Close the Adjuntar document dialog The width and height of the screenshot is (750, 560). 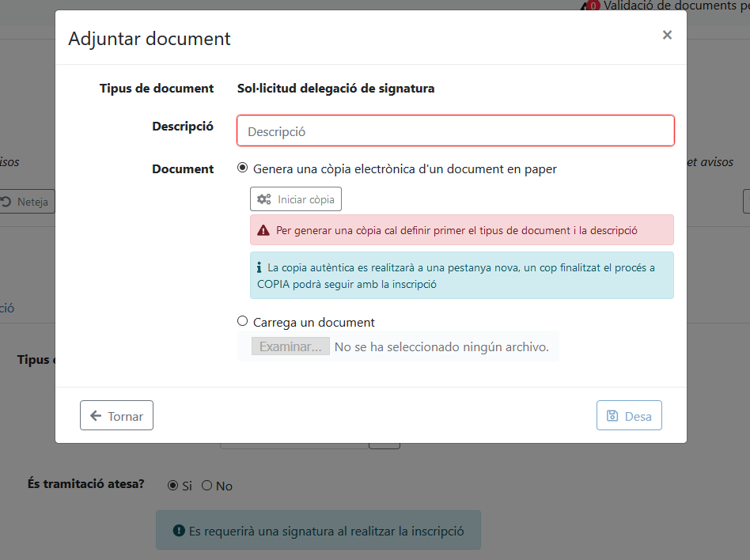pos(667,35)
